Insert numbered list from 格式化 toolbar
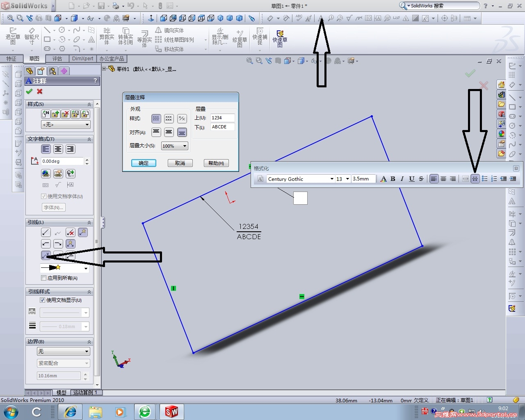Screen dimensions: 525x420 (x=494, y=179)
